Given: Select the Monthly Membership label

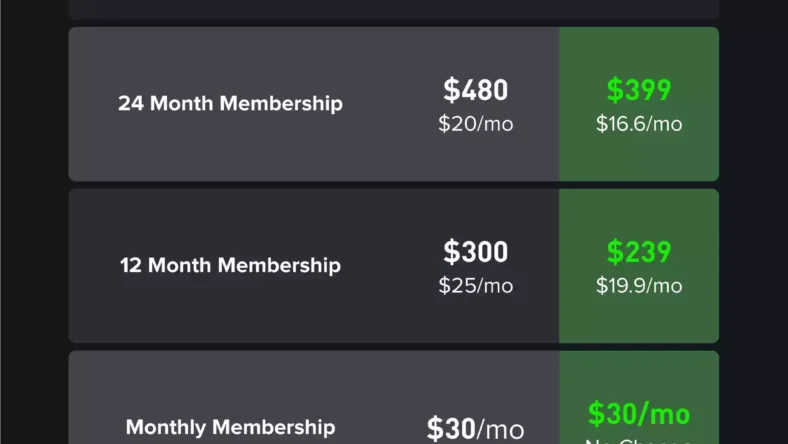Looking at the screenshot, I should [x=230, y=428].
